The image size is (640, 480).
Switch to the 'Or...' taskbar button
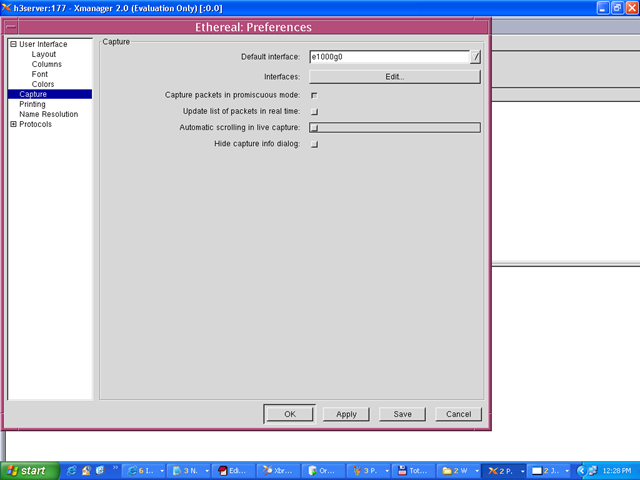click(324, 471)
